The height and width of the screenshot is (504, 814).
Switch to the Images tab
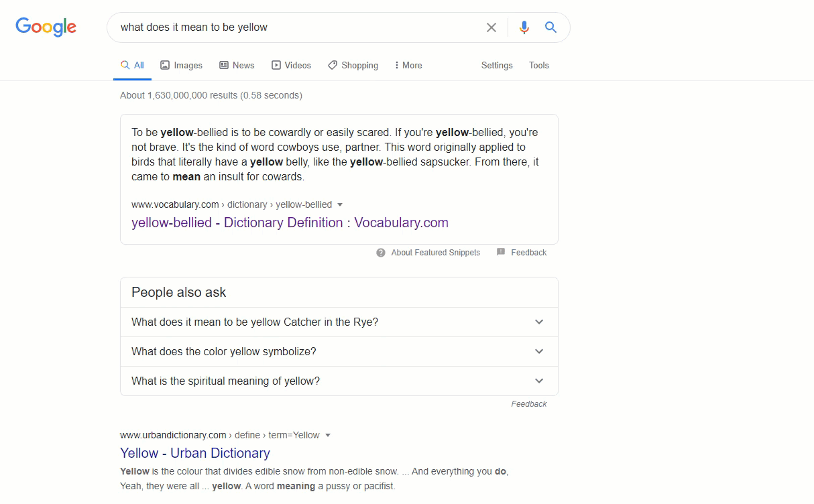tap(181, 66)
